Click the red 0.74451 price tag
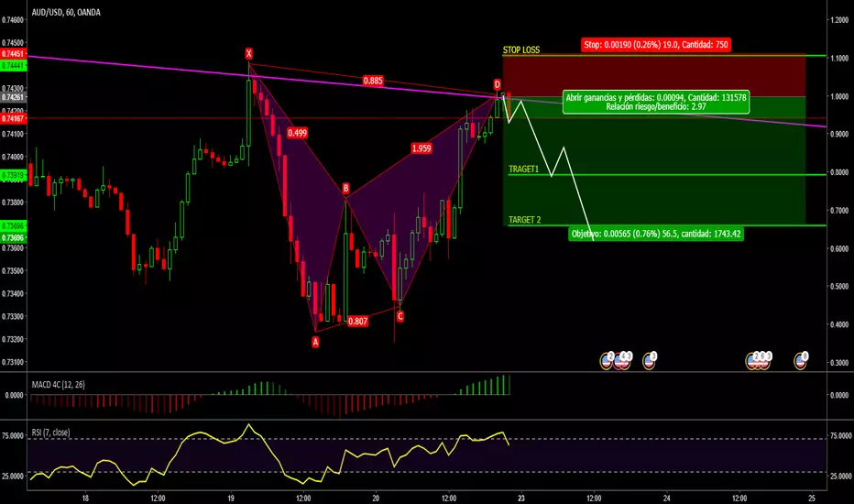The image size is (854, 504). 13,54
